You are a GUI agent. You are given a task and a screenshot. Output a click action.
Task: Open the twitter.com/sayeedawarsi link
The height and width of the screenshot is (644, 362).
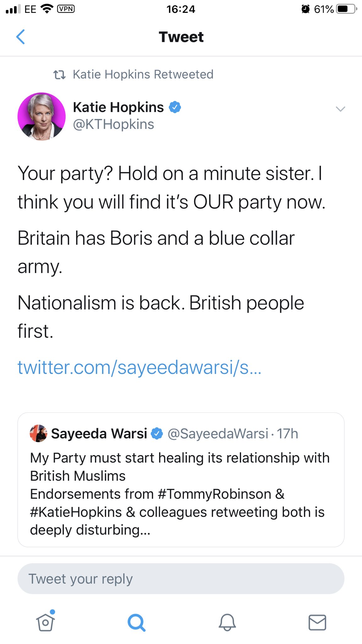tap(139, 367)
